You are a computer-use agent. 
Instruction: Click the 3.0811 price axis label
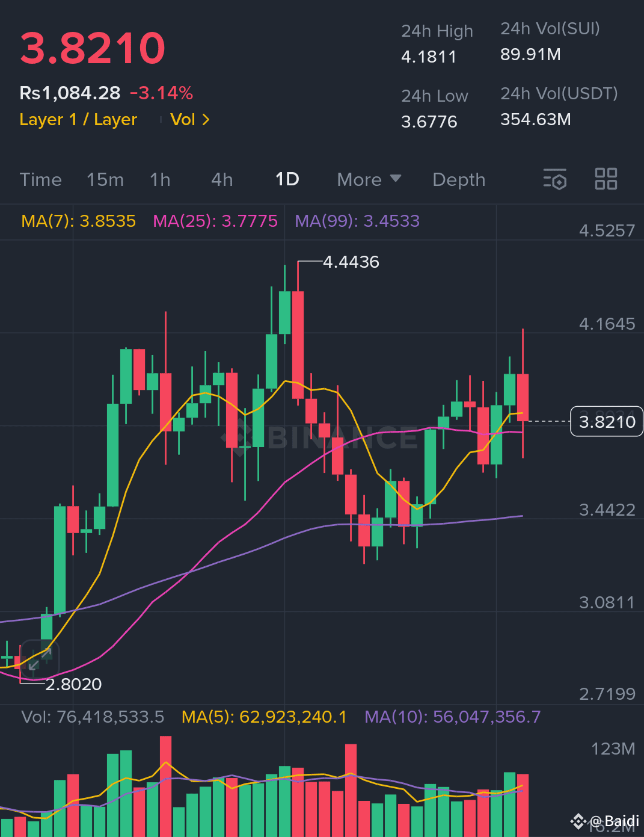607,603
